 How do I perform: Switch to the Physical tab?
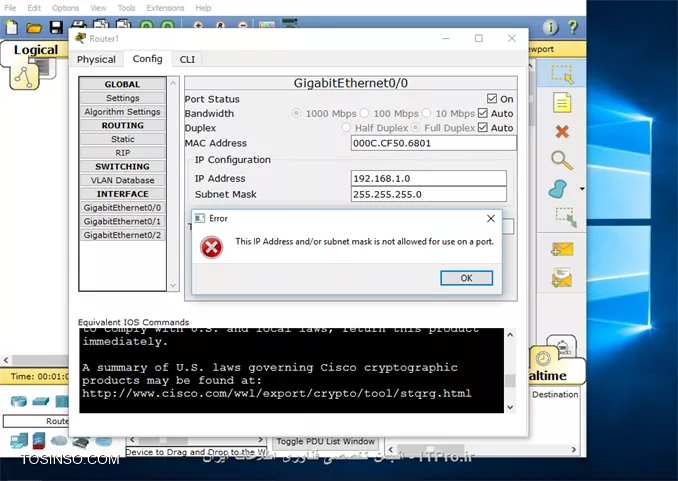[x=96, y=59]
